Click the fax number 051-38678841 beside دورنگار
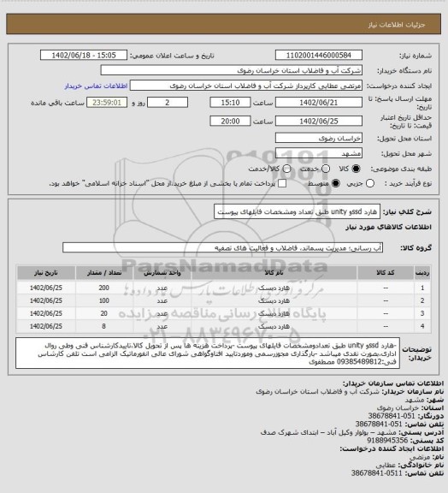 point(392,416)
